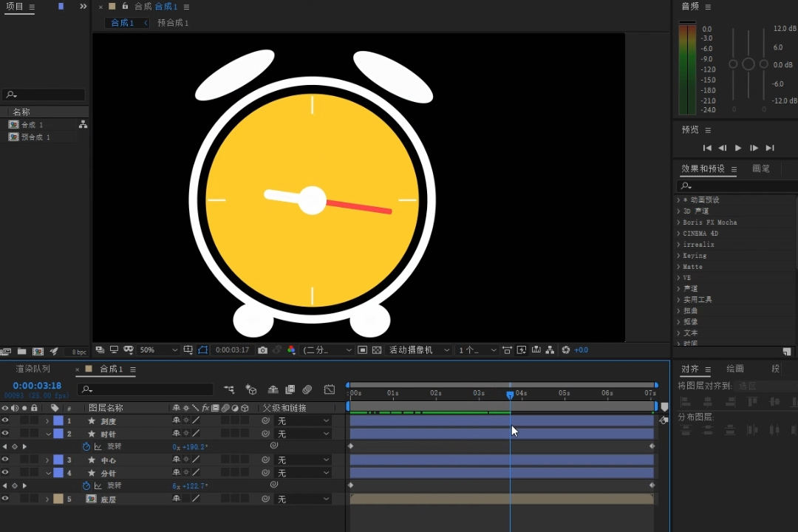Click the composition mini-flowchart icon in timeline
Image resolution: width=798 pixels, height=532 pixels.
[229, 389]
